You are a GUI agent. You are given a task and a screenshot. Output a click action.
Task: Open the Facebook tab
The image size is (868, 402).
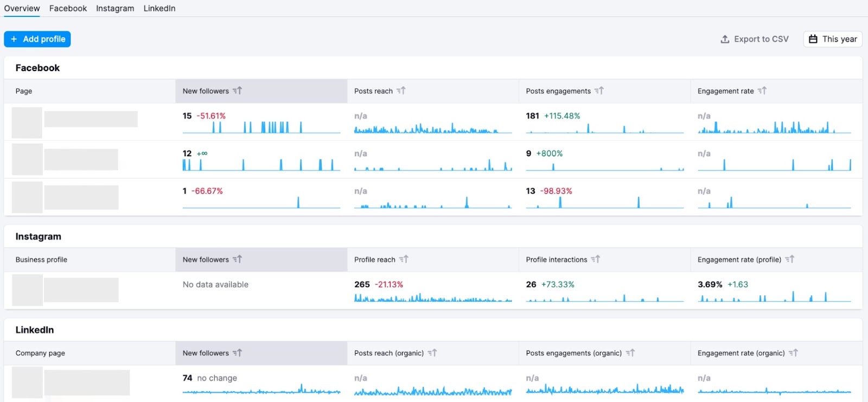pos(68,8)
